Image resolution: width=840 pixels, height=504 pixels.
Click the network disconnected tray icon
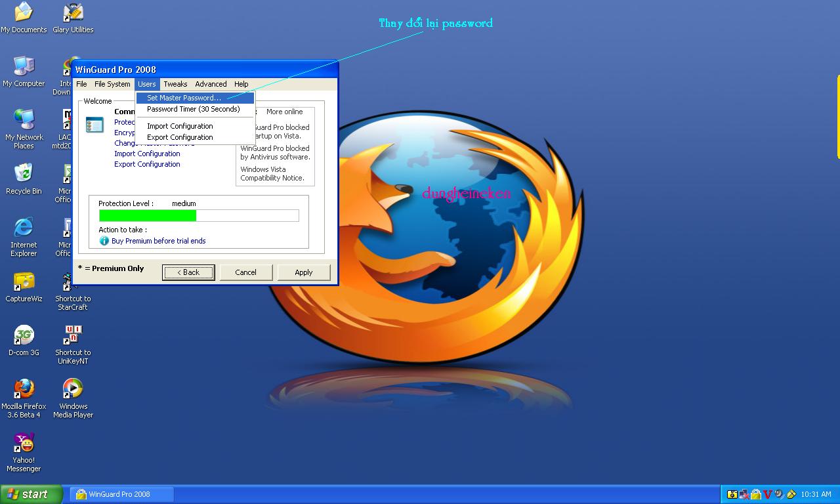pos(744,494)
